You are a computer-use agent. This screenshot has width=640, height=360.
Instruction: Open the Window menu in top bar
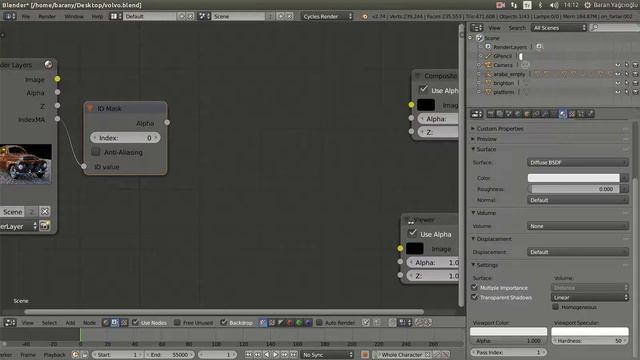click(x=74, y=16)
